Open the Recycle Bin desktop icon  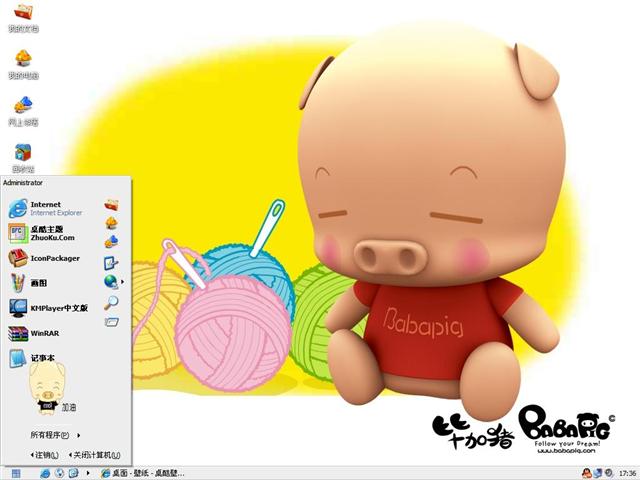pyautogui.click(x=23, y=158)
